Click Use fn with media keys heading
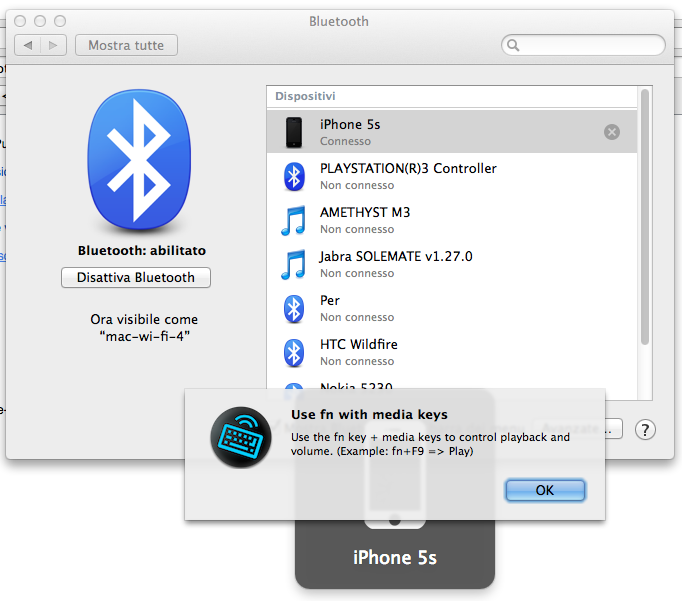 [369, 414]
